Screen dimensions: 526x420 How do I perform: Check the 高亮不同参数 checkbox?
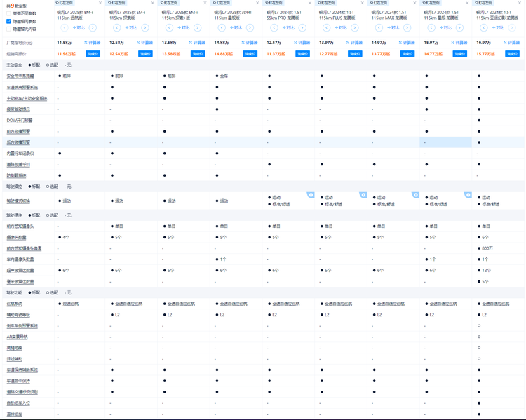tap(8, 13)
